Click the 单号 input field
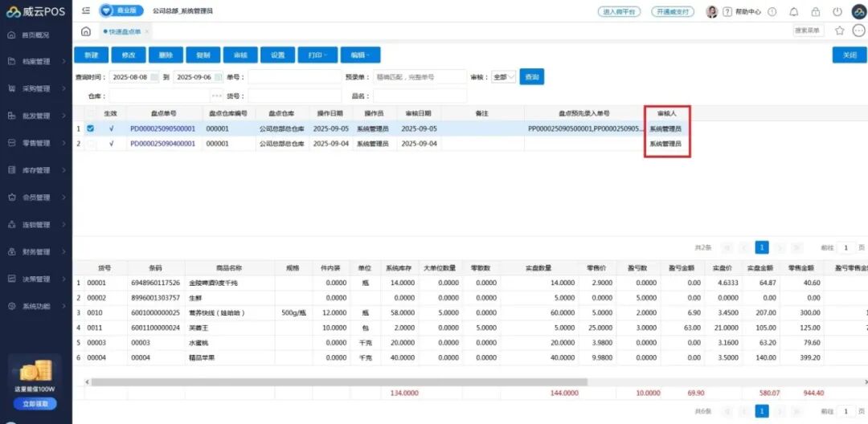The width and height of the screenshot is (868, 424). click(x=293, y=77)
